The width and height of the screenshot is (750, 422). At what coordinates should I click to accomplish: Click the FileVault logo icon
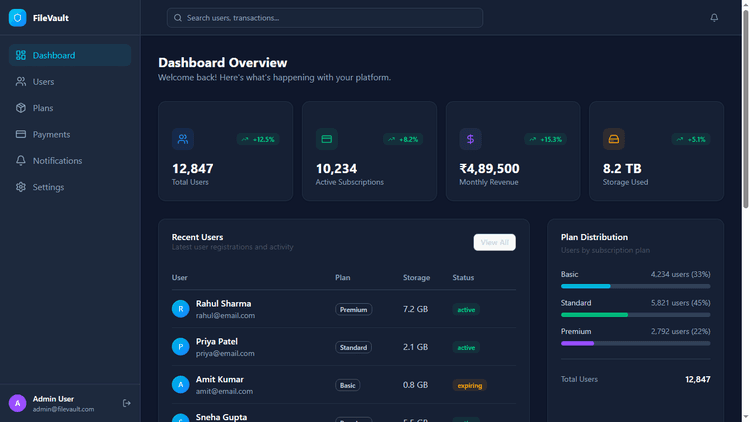point(18,18)
